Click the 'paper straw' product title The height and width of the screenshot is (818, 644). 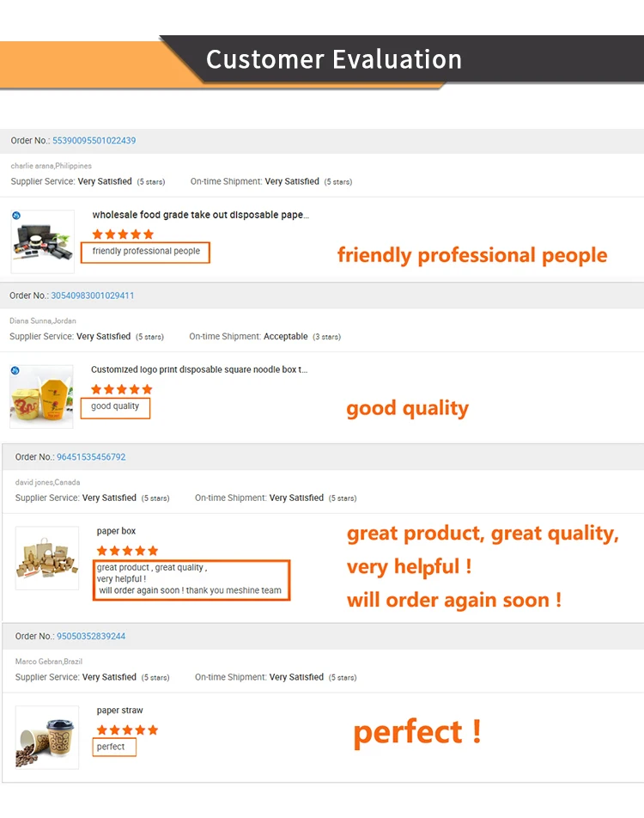(x=119, y=710)
